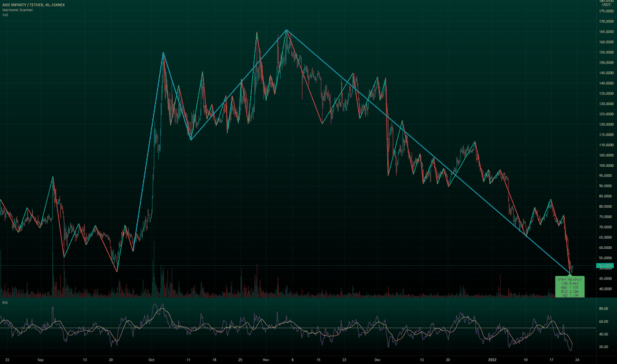
Task: Click the 2022 date on time axis
Action: pos(493,359)
